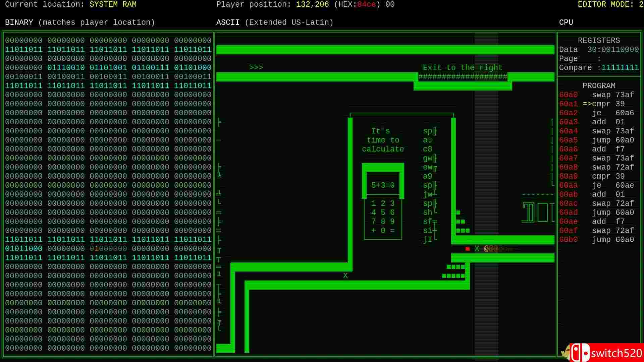The image size is (644, 362).
Task: Click binary byte 01011000
Action: 24,249
